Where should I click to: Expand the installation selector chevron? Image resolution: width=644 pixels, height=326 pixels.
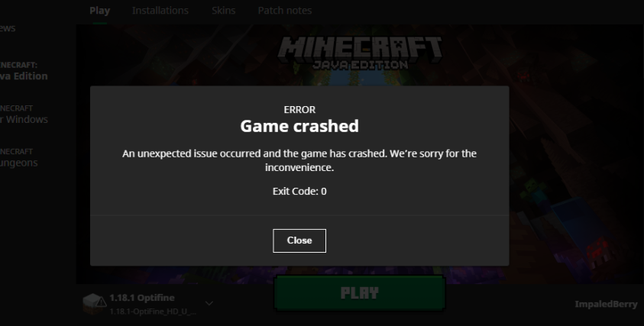click(x=209, y=303)
